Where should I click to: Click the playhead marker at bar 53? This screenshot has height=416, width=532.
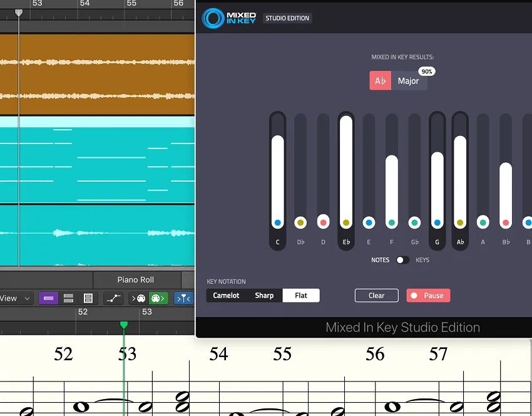point(123,325)
